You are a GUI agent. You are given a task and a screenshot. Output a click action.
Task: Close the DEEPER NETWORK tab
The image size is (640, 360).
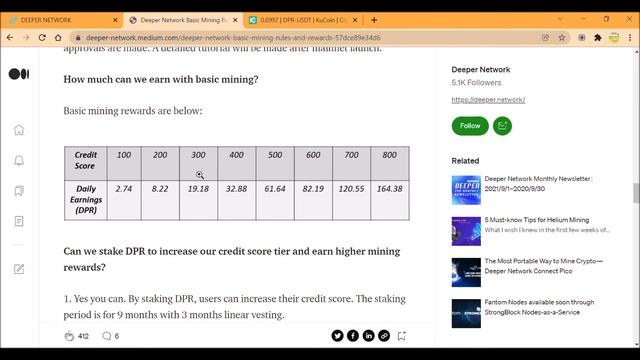(x=115, y=20)
